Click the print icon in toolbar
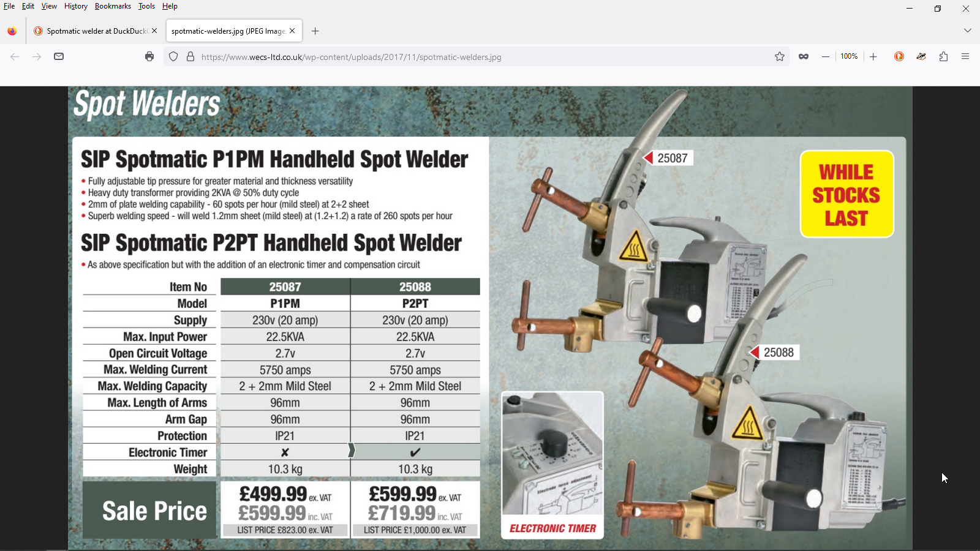980x551 pixels. (x=149, y=56)
